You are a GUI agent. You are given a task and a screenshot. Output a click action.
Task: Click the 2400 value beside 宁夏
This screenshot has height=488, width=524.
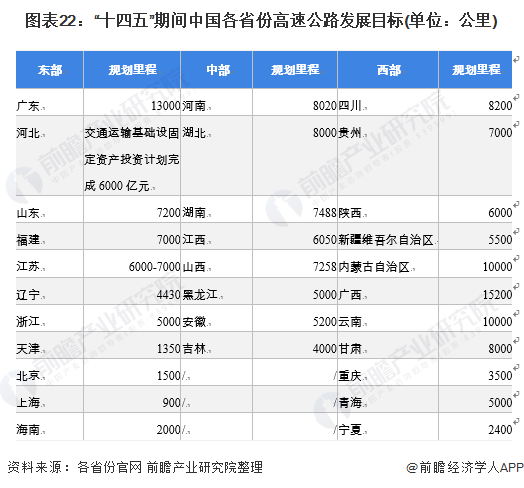pyautogui.click(x=500, y=430)
